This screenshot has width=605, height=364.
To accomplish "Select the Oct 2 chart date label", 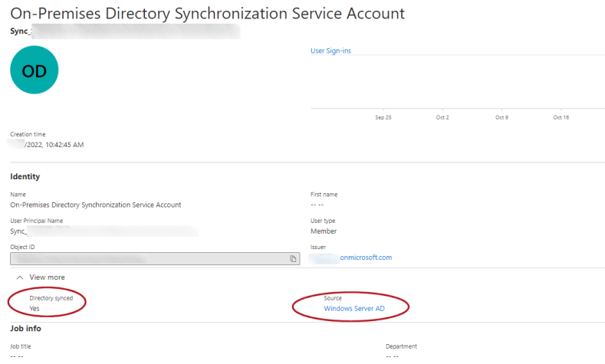I will (442, 117).
